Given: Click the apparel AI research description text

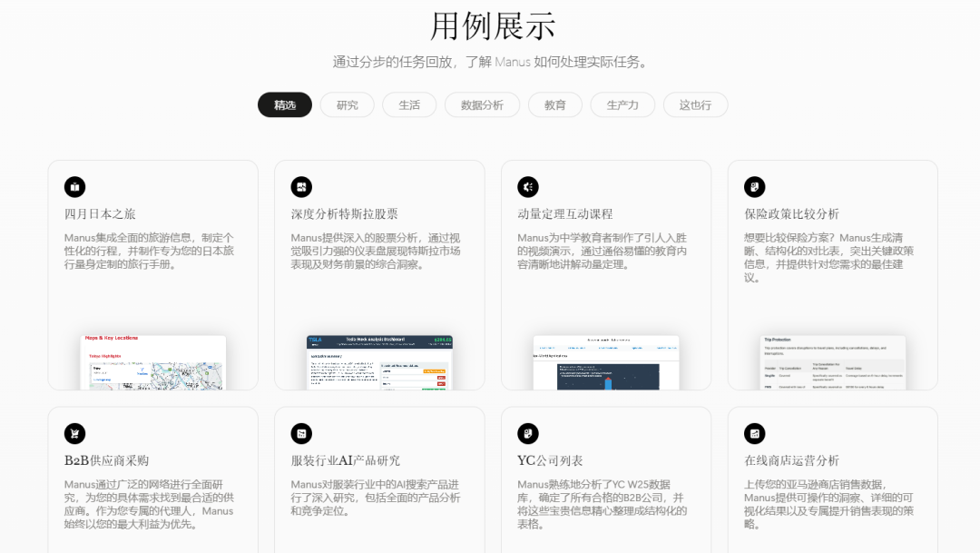Looking at the screenshot, I should tap(376, 498).
